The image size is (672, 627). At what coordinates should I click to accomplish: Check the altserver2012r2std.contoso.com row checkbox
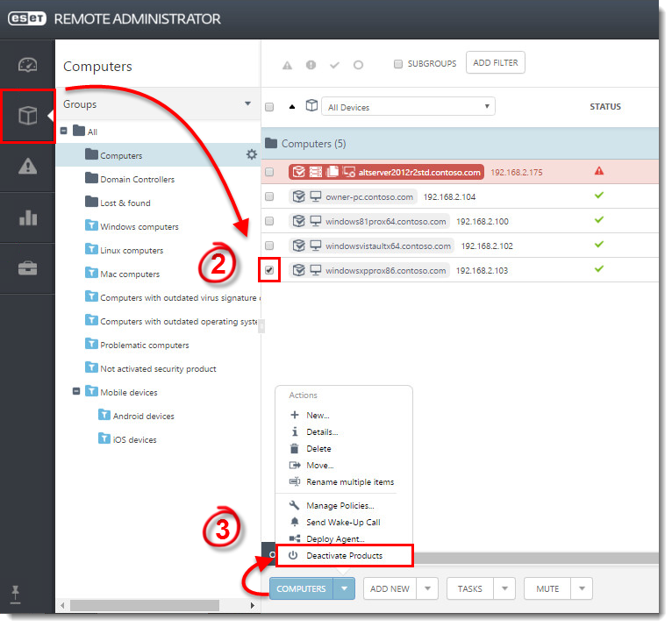pyautogui.click(x=269, y=172)
